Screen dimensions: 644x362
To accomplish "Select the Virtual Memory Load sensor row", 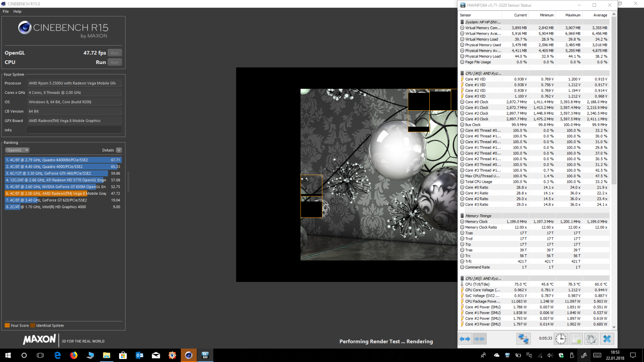I will point(534,39).
